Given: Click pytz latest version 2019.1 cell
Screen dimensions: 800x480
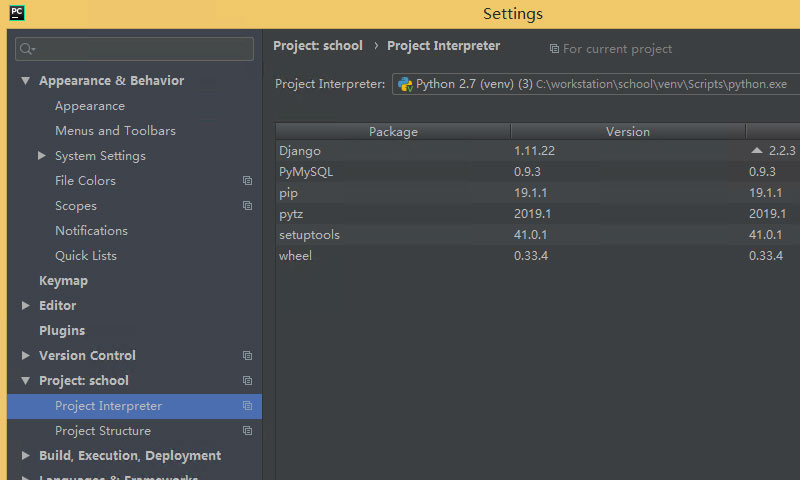Looking at the screenshot, I should (x=767, y=214).
